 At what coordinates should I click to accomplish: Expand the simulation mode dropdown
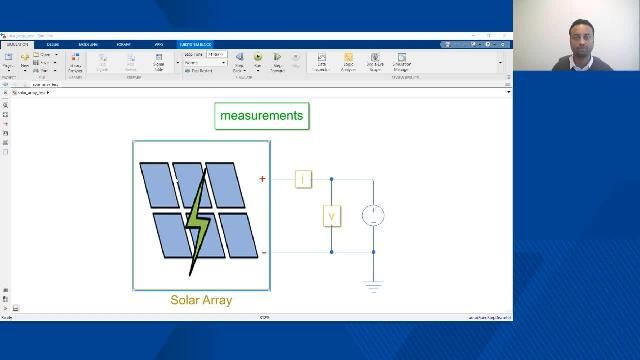223,63
